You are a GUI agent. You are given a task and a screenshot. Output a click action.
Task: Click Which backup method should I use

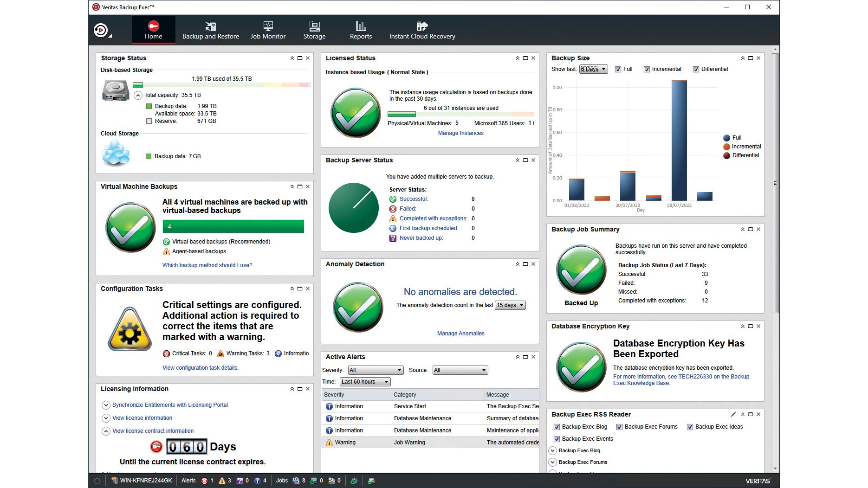pos(207,265)
